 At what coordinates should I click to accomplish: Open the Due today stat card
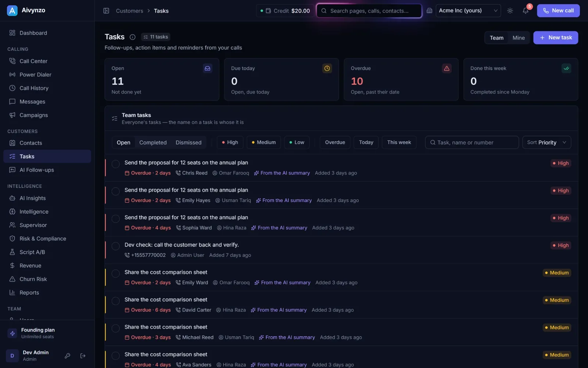(x=282, y=79)
